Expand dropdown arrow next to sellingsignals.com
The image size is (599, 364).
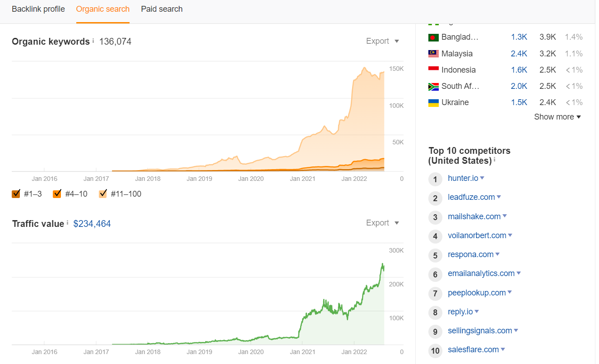(516, 331)
